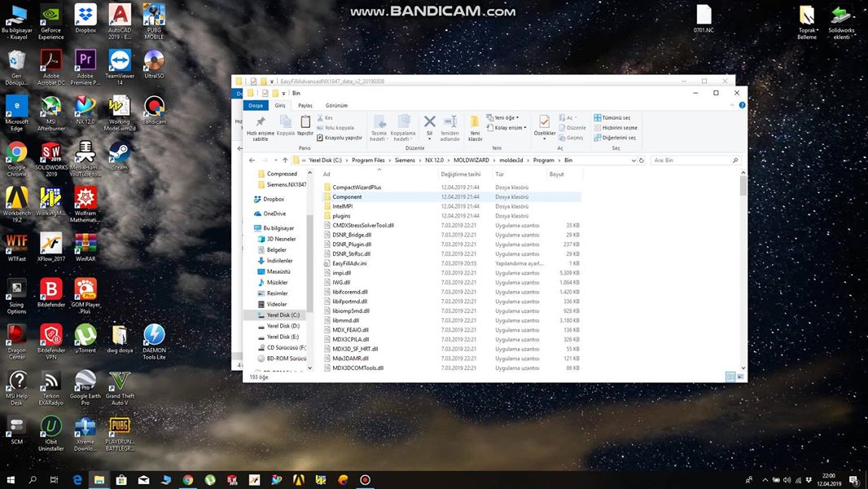Click Kısayolu yapıştır in the ribbon
Viewport: 868px width, 489px height.
tap(340, 138)
